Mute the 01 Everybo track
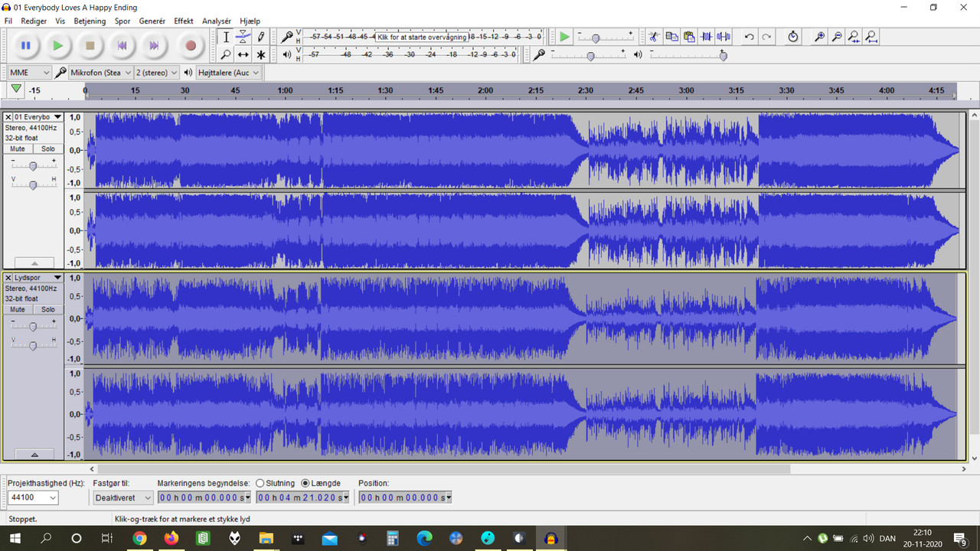Viewport: 980px width, 551px height. (x=18, y=149)
